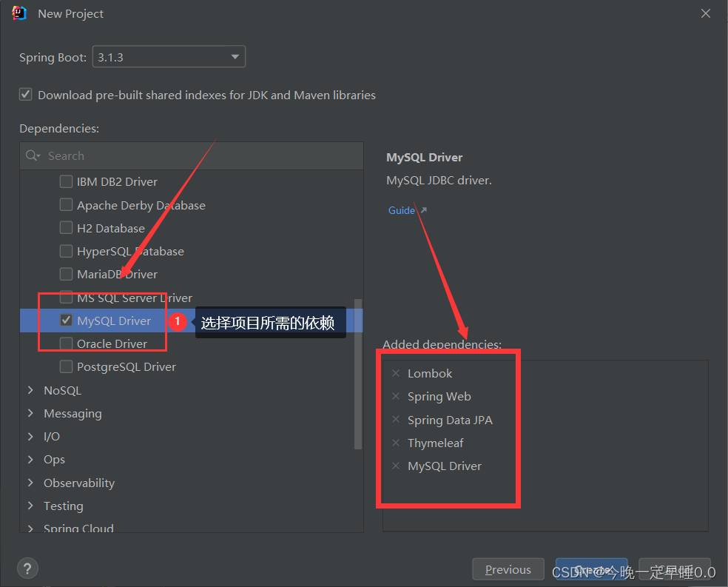
Task: Expand the I/O category
Action: (30, 436)
